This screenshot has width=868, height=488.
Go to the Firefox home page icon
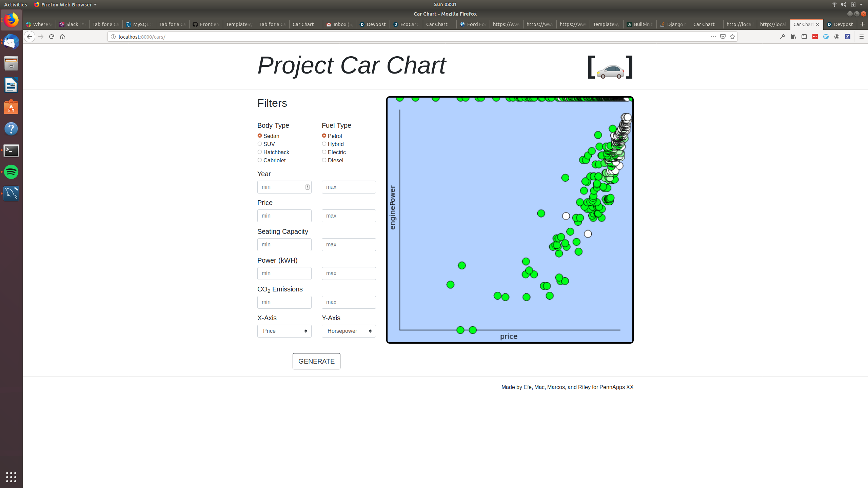click(x=62, y=37)
